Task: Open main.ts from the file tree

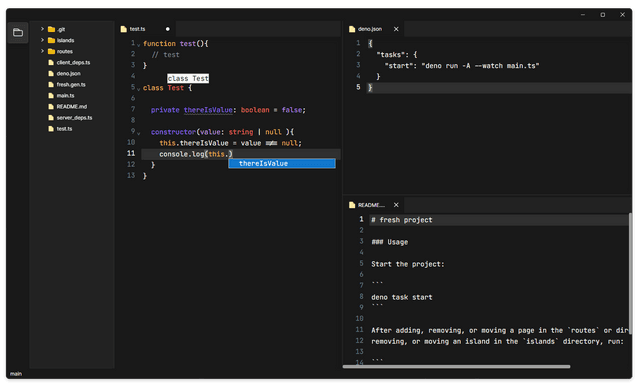Action: tap(65, 96)
